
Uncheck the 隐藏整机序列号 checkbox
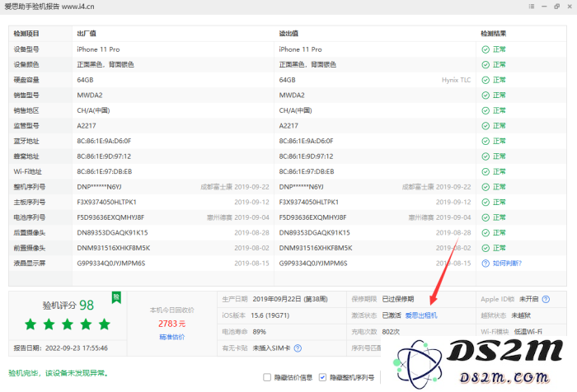coord(322,377)
